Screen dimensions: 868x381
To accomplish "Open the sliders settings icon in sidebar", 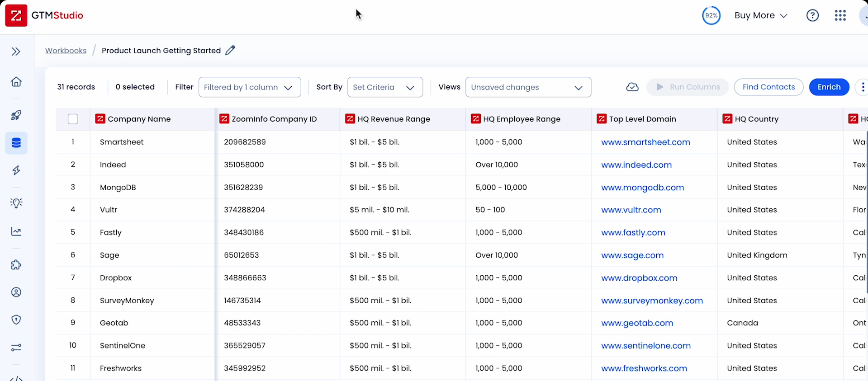I will (16, 348).
